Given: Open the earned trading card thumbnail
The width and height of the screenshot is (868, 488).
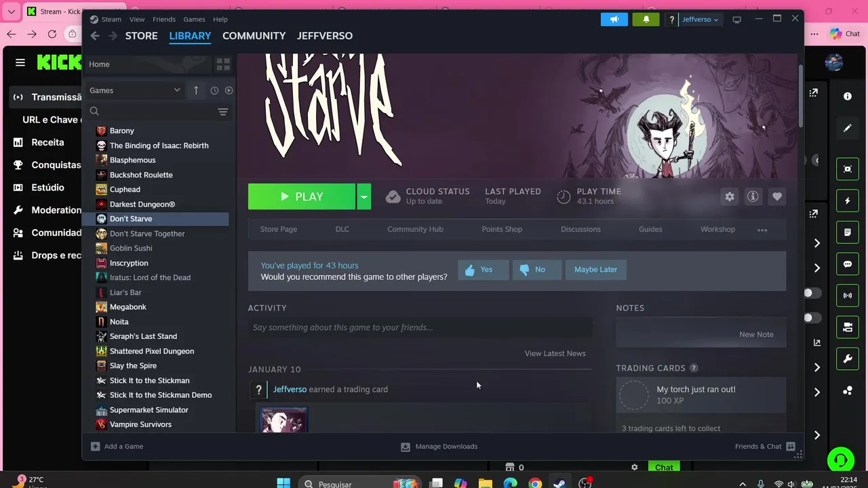Looking at the screenshot, I should pyautogui.click(x=283, y=420).
